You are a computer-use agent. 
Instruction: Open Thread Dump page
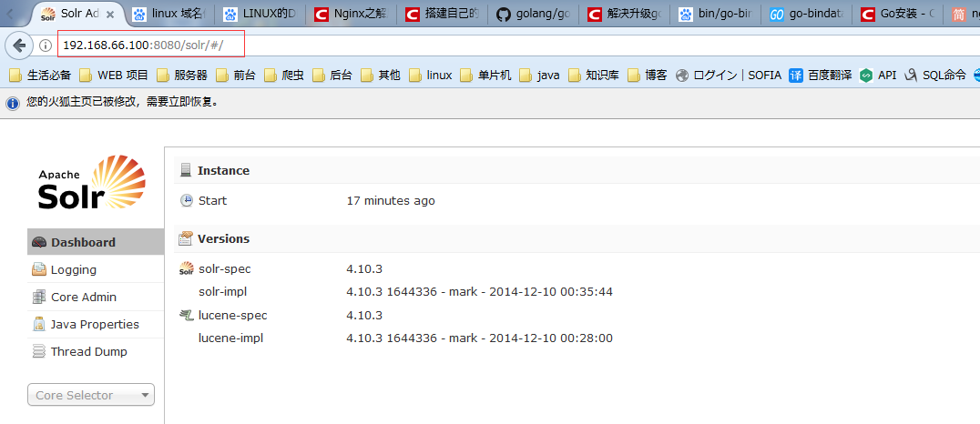96,351
